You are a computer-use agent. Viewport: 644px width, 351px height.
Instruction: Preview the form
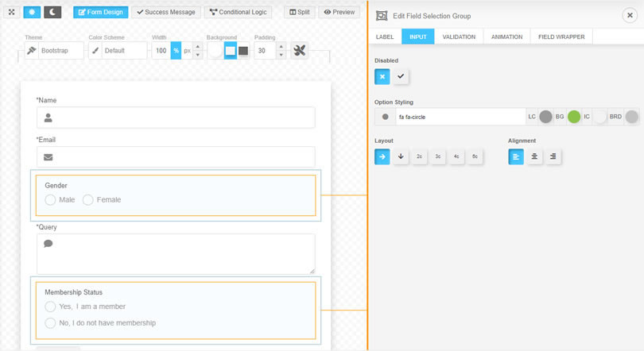coord(339,12)
